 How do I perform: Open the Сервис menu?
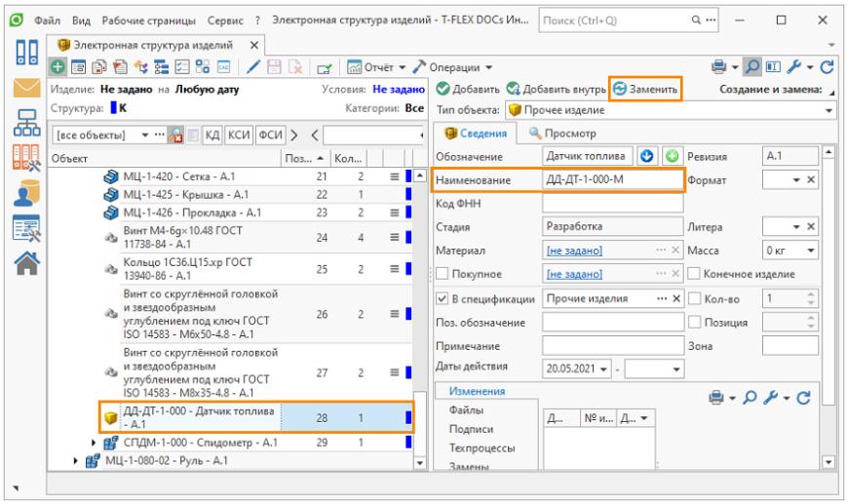click(225, 20)
